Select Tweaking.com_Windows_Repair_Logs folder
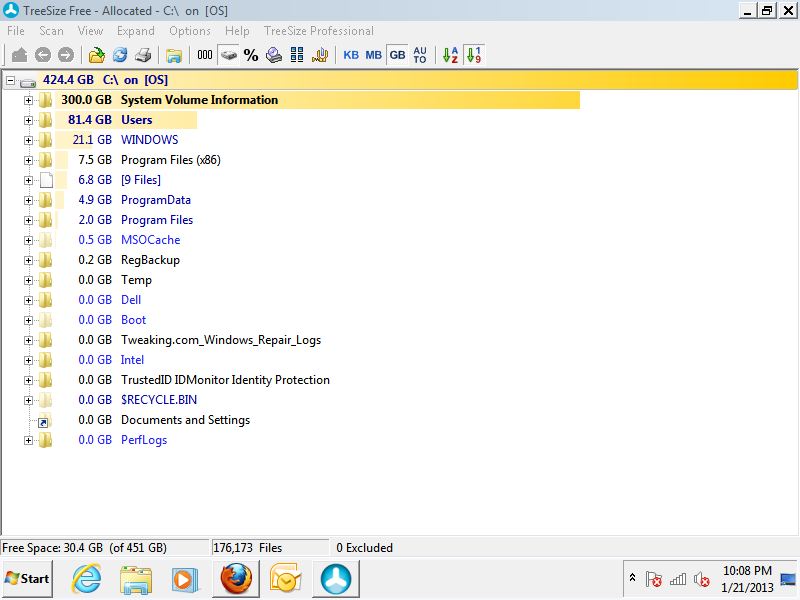Screen dimensions: 800x600 [x=221, y=340]
